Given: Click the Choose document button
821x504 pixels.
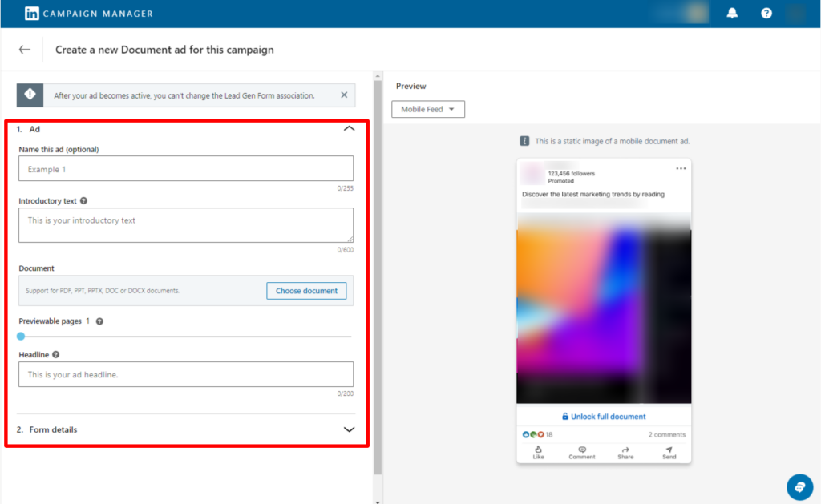Looking at the screenshot, I should click(x=306, y=291).
